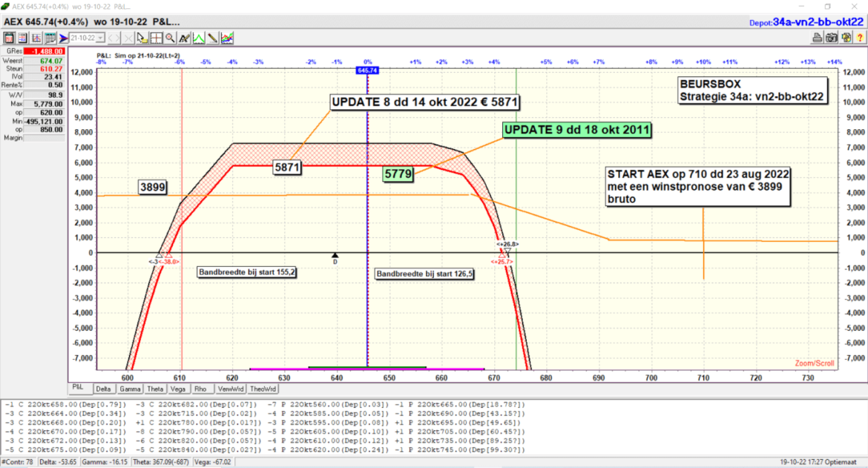The height and width of the screenshot is (468, 868).
Task: Click the camera snapshot icon
Action: [x=832, y=38]
